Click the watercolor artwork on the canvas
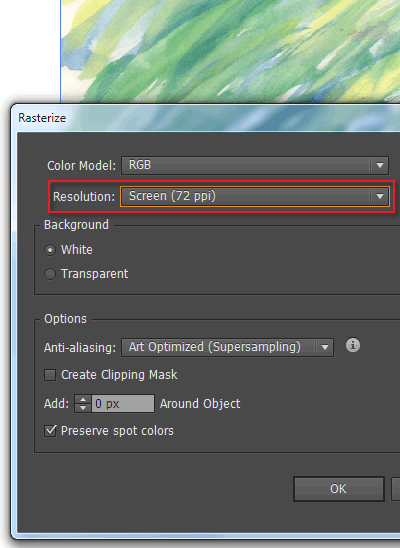Image resolution: width=400 pixels, height=548 pixels. [x=231, y=51]
